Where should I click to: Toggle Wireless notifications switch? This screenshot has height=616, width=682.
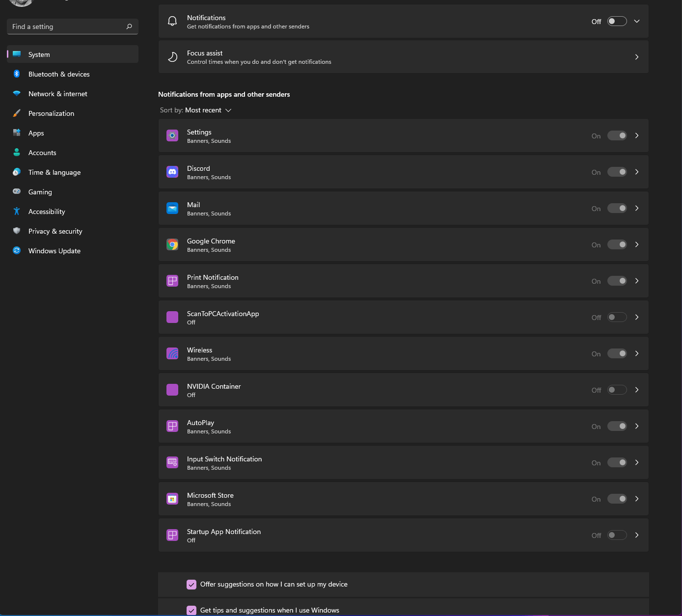click(x=617, y=353)
